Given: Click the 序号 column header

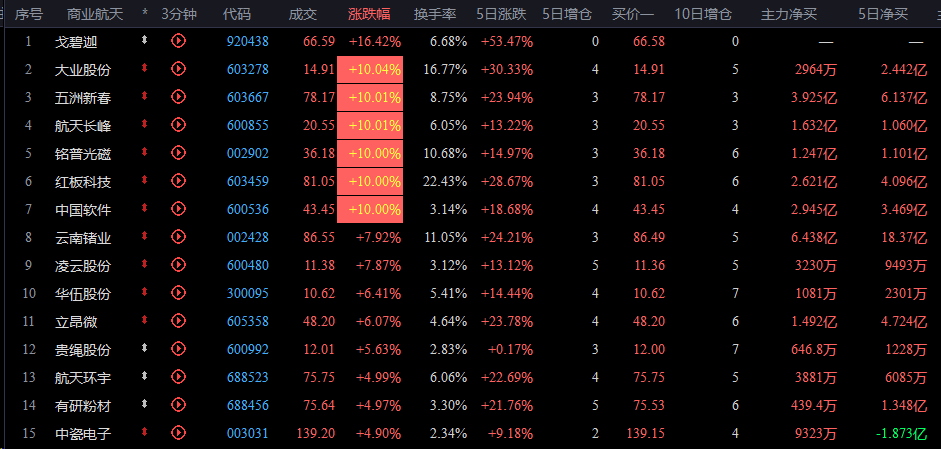Looking at the screenshot, I should pos(29,14).
